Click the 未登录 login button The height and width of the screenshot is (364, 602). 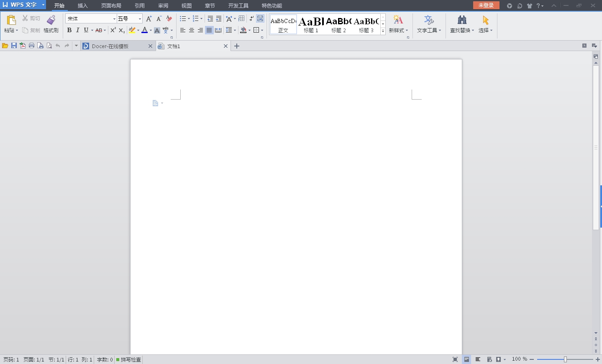coord(486,5)
